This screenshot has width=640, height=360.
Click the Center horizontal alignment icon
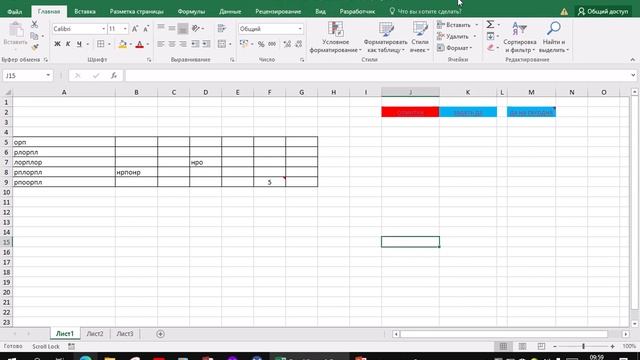pyautogui.click(x=172, y=44)
